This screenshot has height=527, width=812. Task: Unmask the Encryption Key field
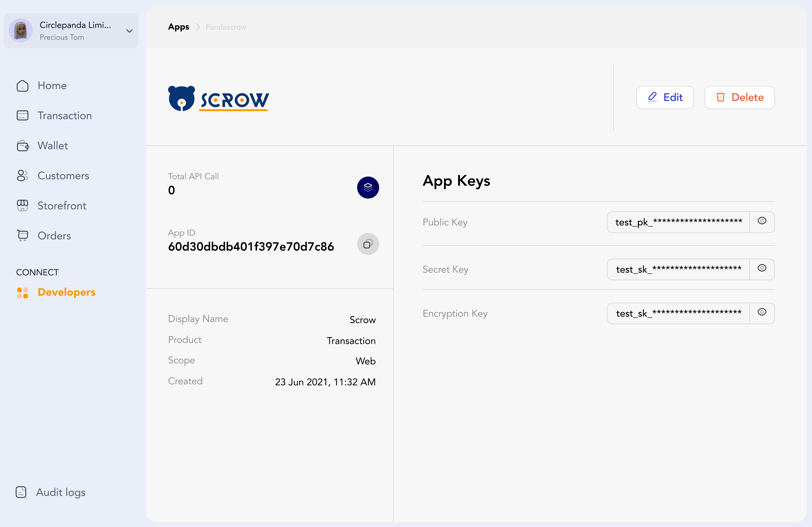pyautogui.click(x=762, y=312)
